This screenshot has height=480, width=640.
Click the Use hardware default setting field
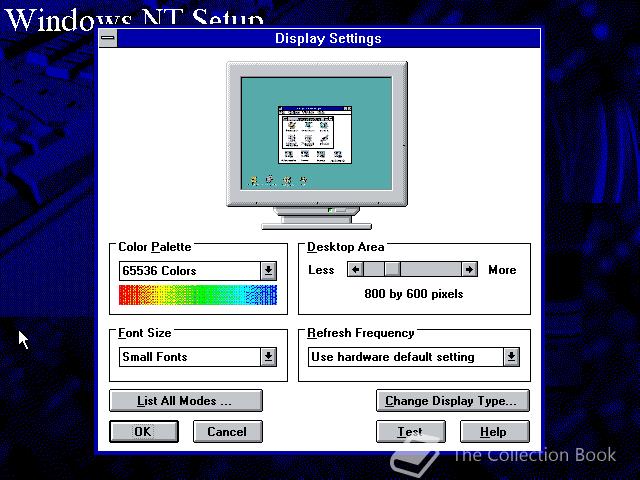pos(406,357)
